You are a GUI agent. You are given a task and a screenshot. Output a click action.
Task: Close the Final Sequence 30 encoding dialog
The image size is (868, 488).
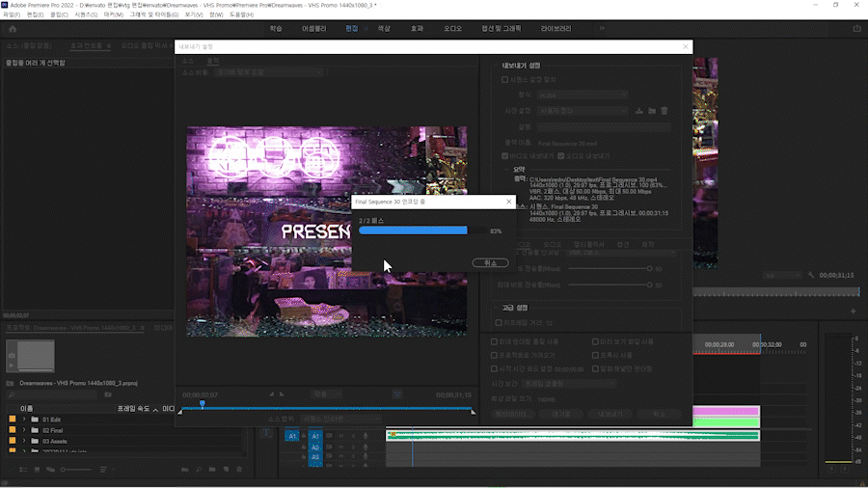[508, 202]
